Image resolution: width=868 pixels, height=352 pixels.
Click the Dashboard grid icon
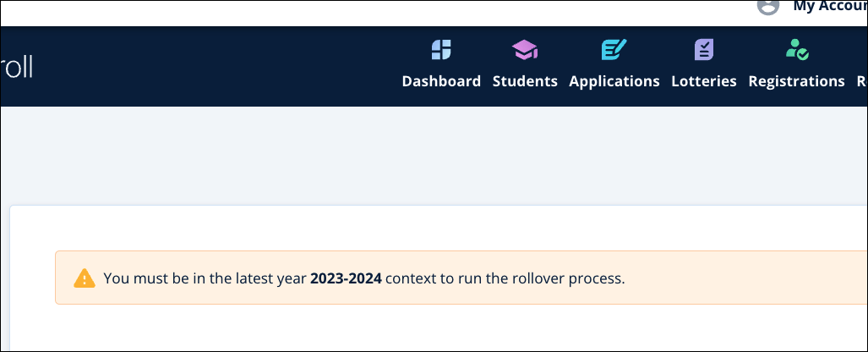[x=441, y=50]
